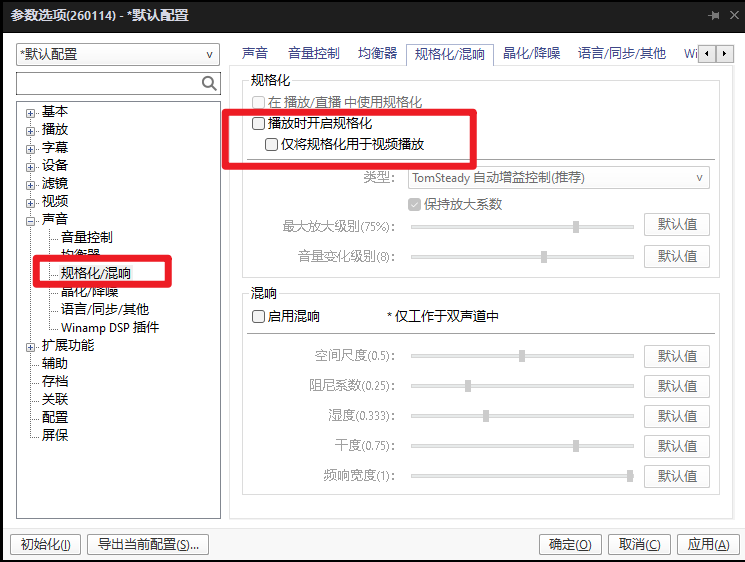Click the 取消(C) button
Image resolution: width=745 pixels, height=562 pixels.
pos(639,544)
